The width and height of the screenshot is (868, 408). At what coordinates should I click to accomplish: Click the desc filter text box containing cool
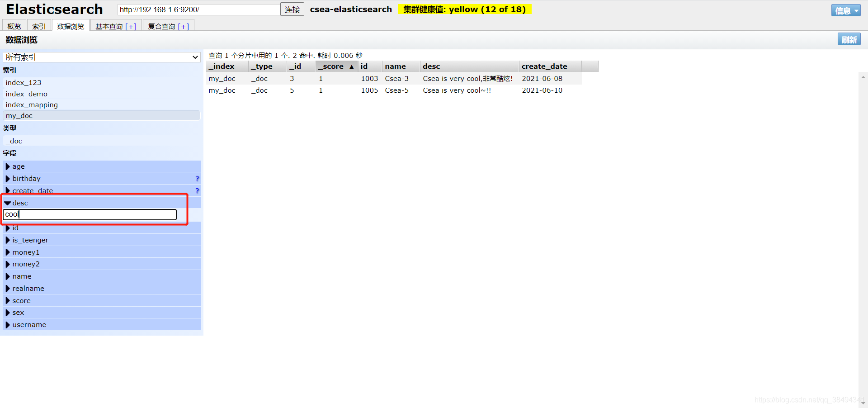click(x=90, y=214)
